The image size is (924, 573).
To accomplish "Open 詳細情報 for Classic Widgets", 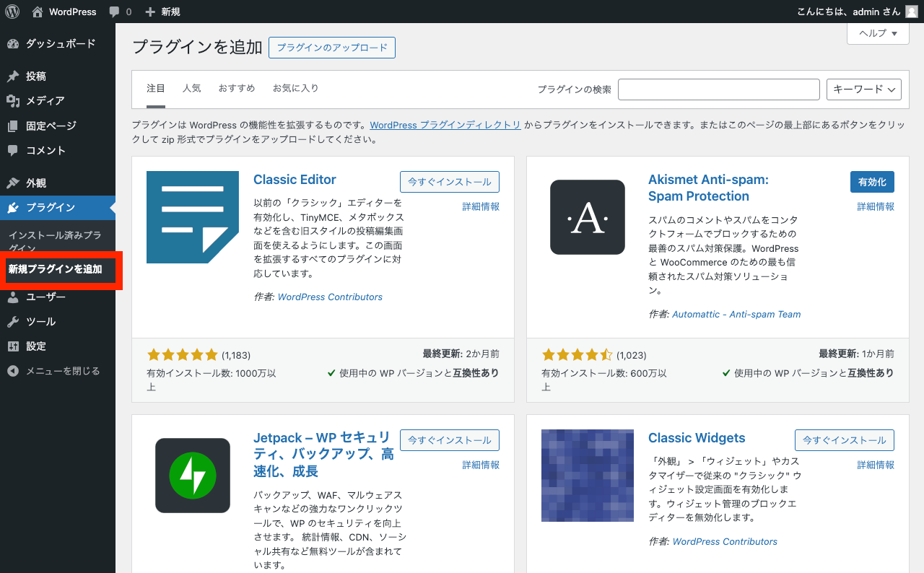I will 876,465.
